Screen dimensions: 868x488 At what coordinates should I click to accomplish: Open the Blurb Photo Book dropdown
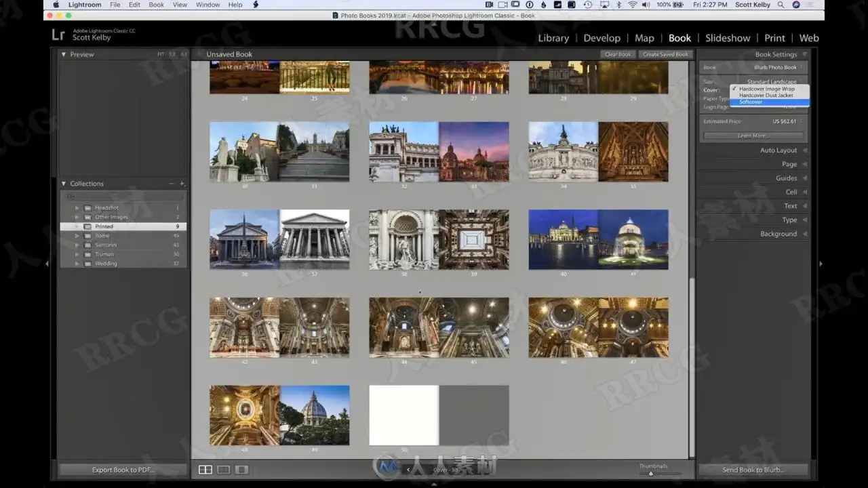pyautogui.click(x=778, y=68)
